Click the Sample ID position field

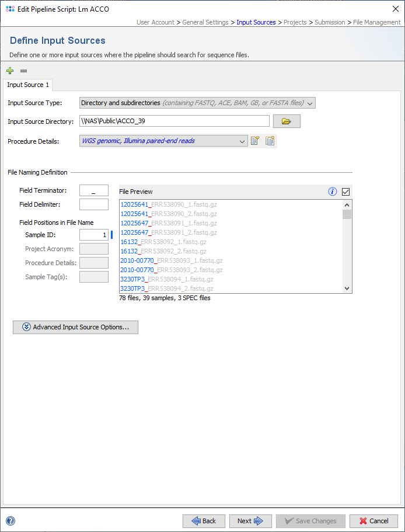(x=94, y=234)
